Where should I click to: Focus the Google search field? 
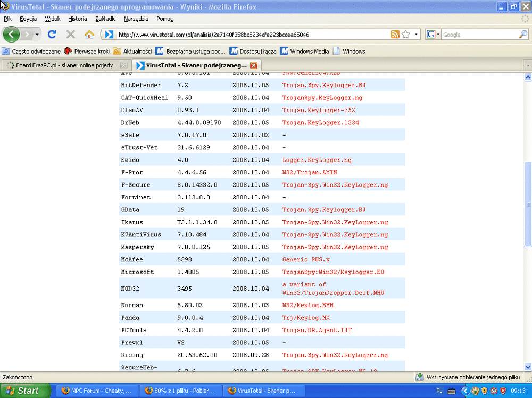coord(480,35)
